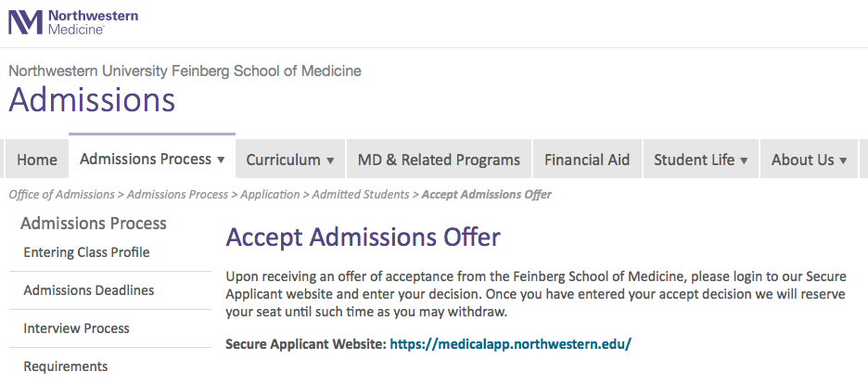Viewport: 868px width, 385px height.
Task: Expand the Student Life dropdown arrow
Action: click(744, 160)
